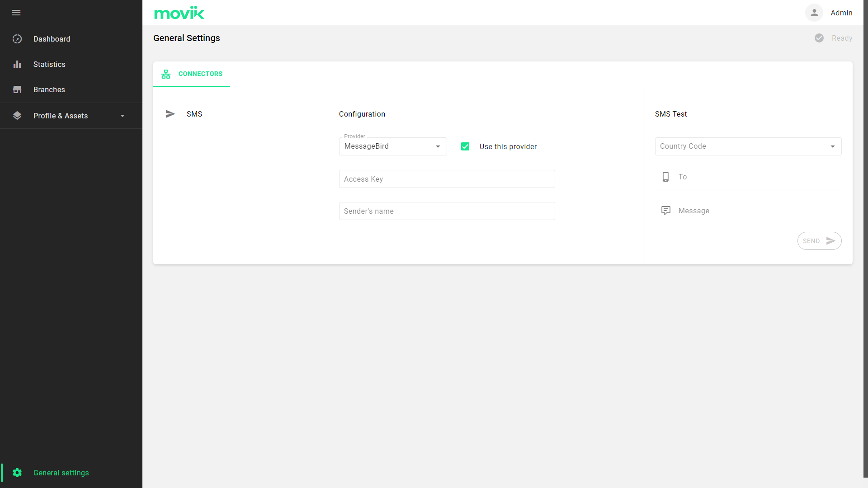Uncheck Use this provider checkbox
Viewport: 868px width, 488px height.
click(x=465, y=146)
